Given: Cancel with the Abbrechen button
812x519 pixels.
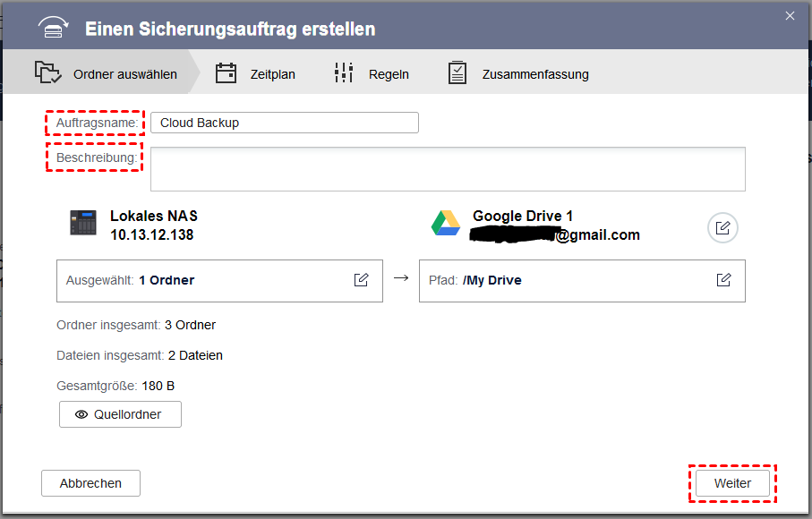Looking at the screenshot, I should (90, 483).
